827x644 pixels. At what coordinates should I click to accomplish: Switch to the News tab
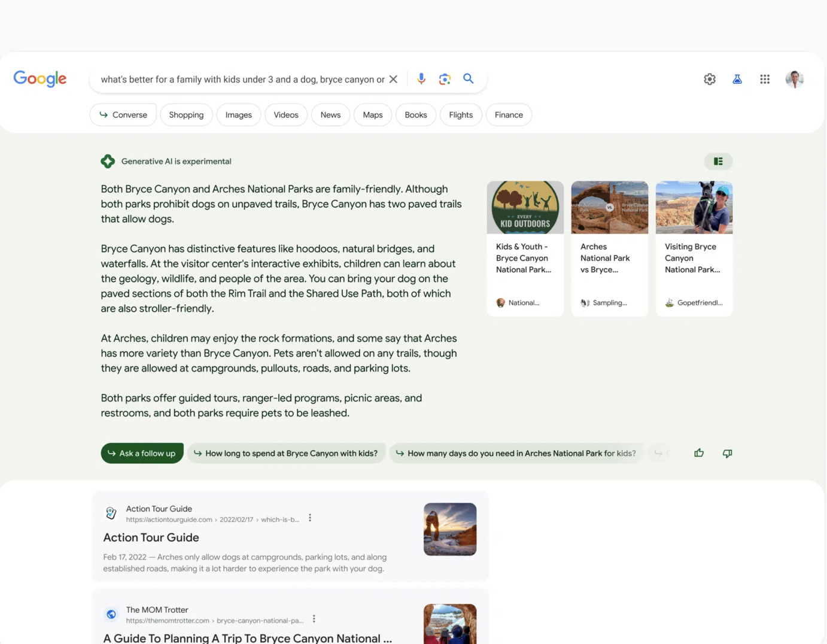pos(330,115)
